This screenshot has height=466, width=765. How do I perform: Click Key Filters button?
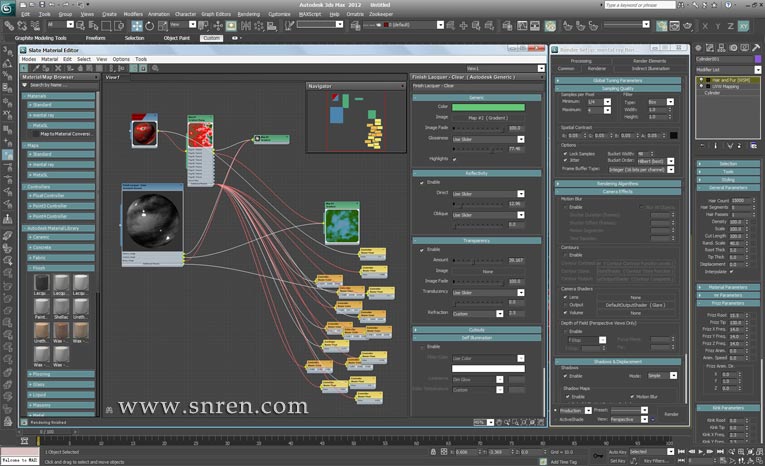(655, 461)
